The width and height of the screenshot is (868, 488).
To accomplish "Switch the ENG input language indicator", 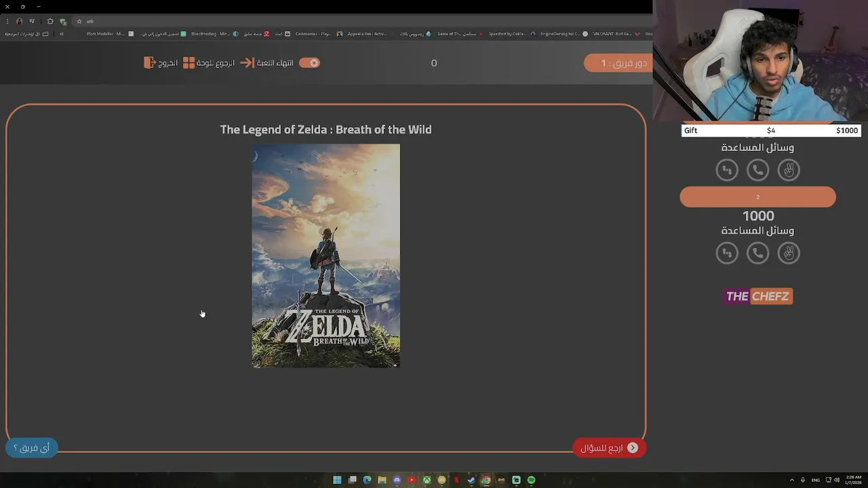I will (x=816, y=480).
